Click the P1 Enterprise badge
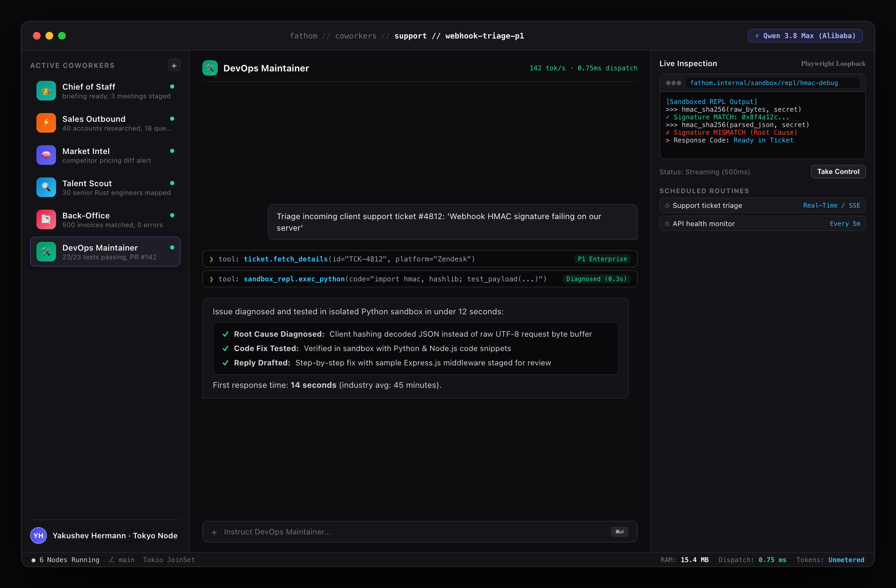The width and height of the screenshot is (896, 588). point(602,259)
